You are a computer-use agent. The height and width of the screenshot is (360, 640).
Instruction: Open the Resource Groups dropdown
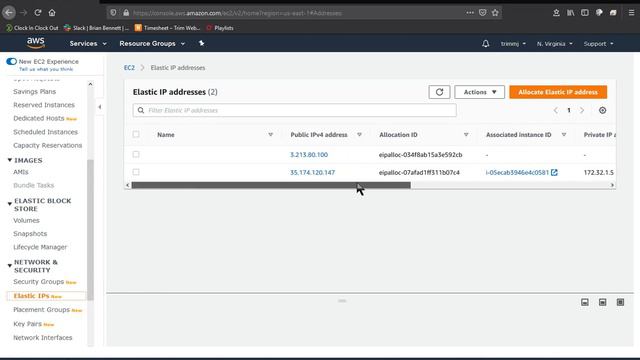pos(152,43)
